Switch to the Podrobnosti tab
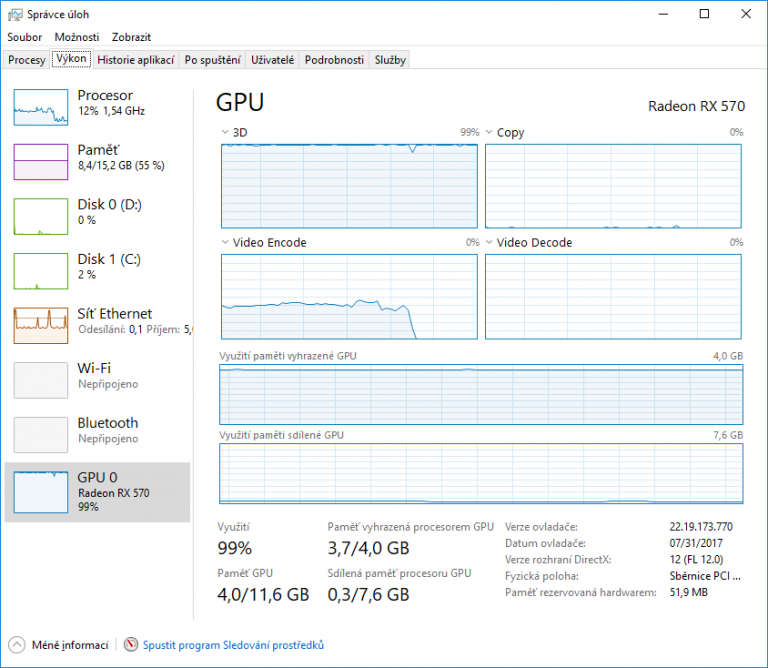 tap(334, 60)
